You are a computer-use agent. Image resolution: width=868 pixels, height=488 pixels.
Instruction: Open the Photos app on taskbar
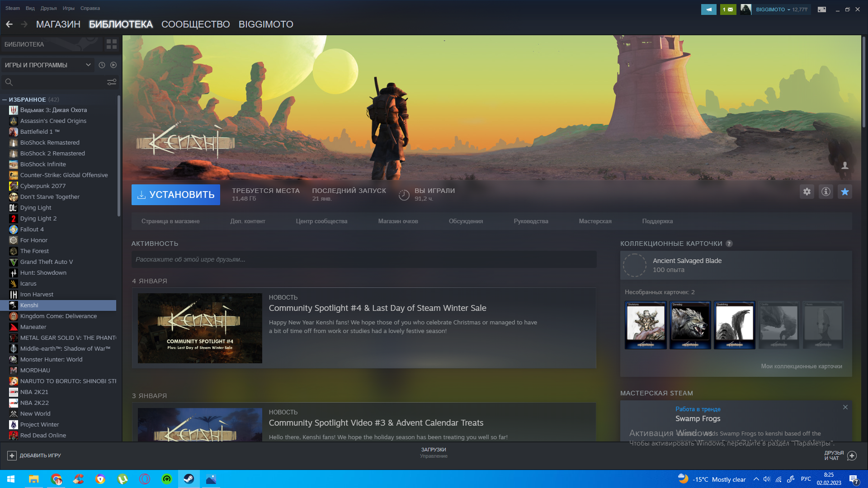point(211,479)
